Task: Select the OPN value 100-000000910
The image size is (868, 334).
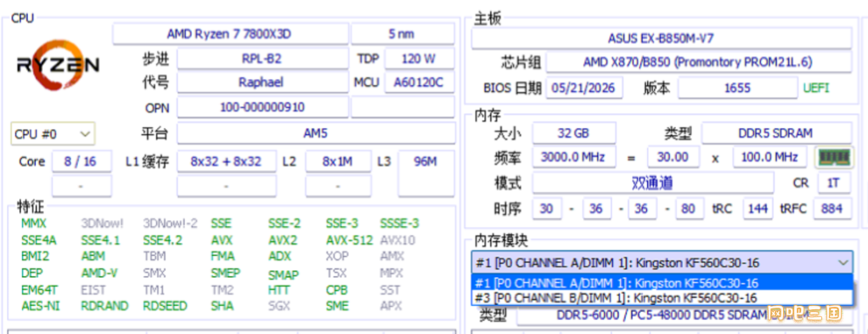Action: pos(262,107)
